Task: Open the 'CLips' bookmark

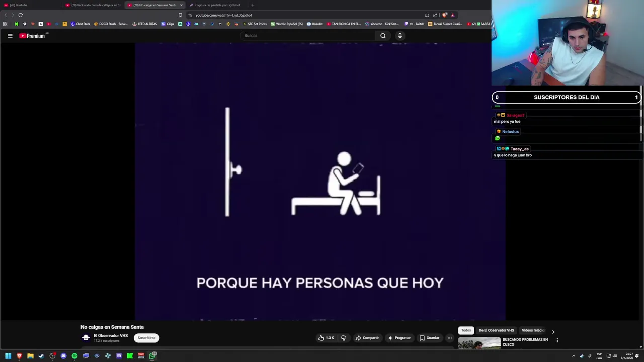Action: tap(168, 24)
